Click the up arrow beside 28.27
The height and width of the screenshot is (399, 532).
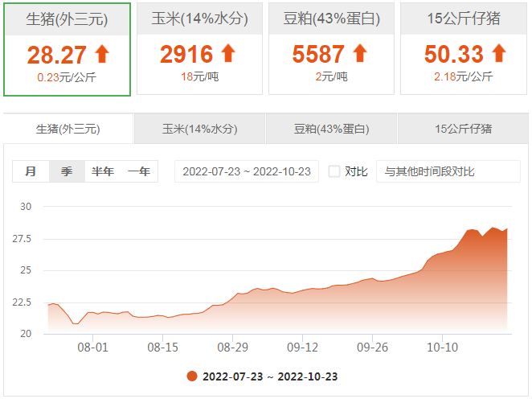pyautogui.click(x=102, y=55)
